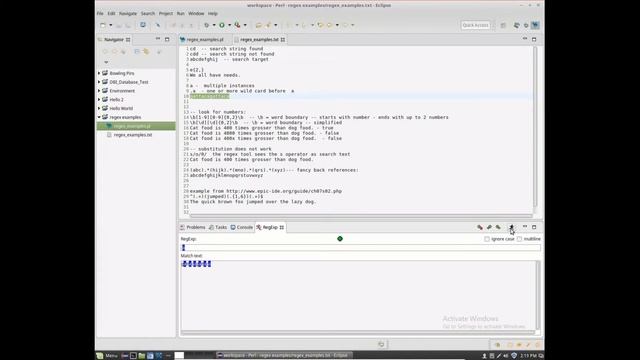Click in the Quick Access field

point(475,25)
